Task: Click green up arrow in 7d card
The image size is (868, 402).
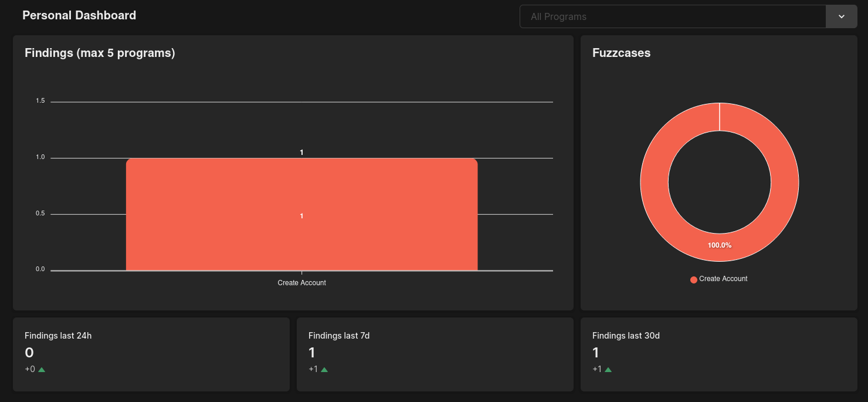Action: coord(324,370)
